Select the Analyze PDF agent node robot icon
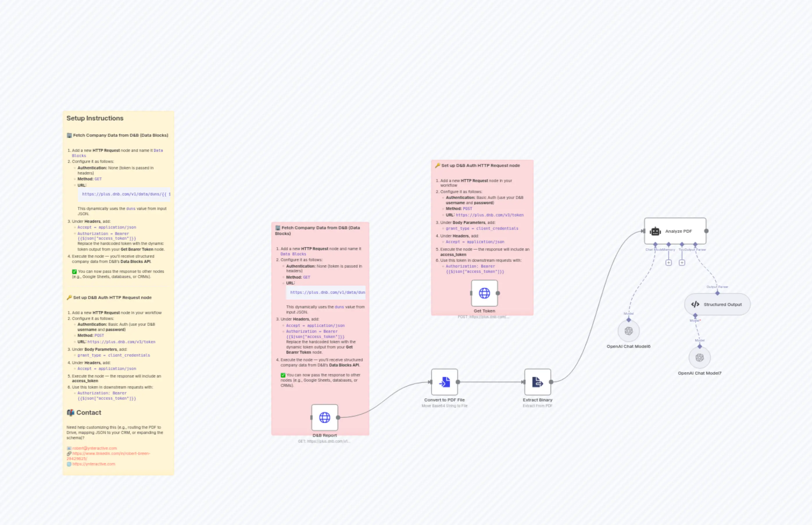Screen dimensions: 812x525 click(x=656, y=231)
